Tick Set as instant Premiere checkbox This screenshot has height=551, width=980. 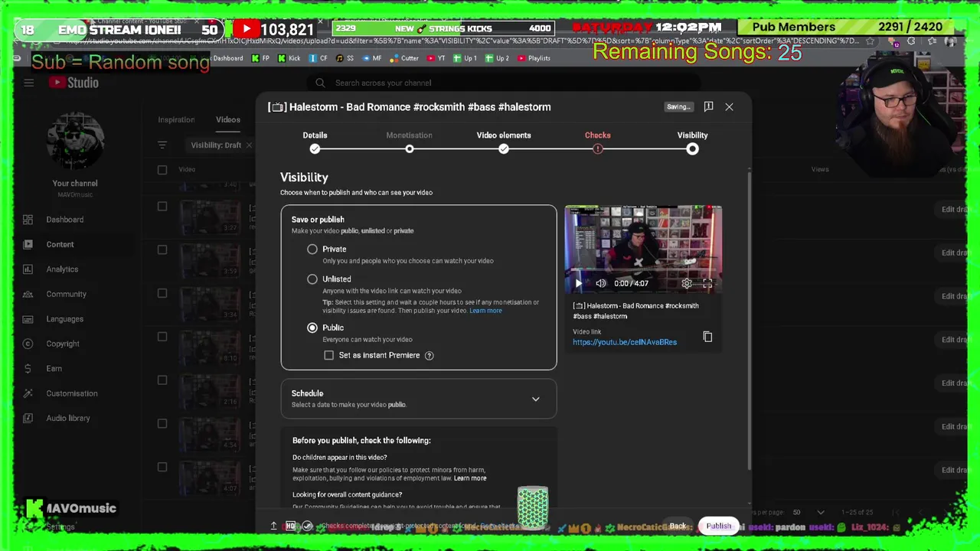click(x=329, y=355)
